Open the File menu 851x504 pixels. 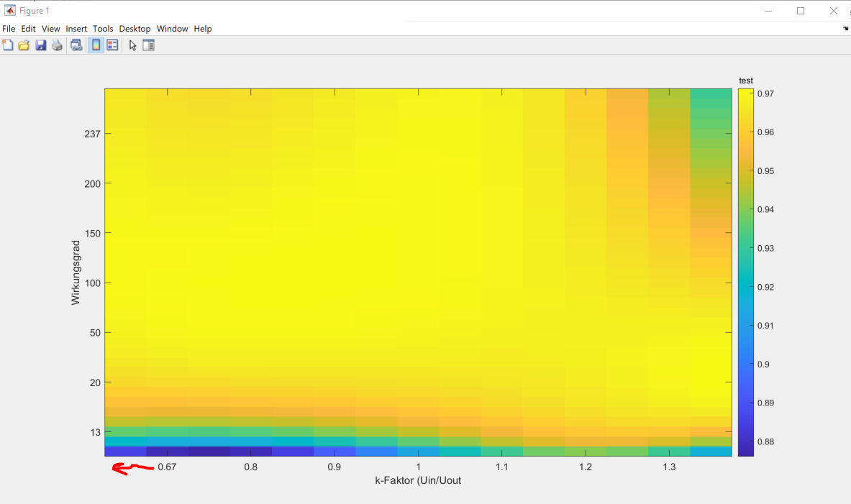point(9,29)
